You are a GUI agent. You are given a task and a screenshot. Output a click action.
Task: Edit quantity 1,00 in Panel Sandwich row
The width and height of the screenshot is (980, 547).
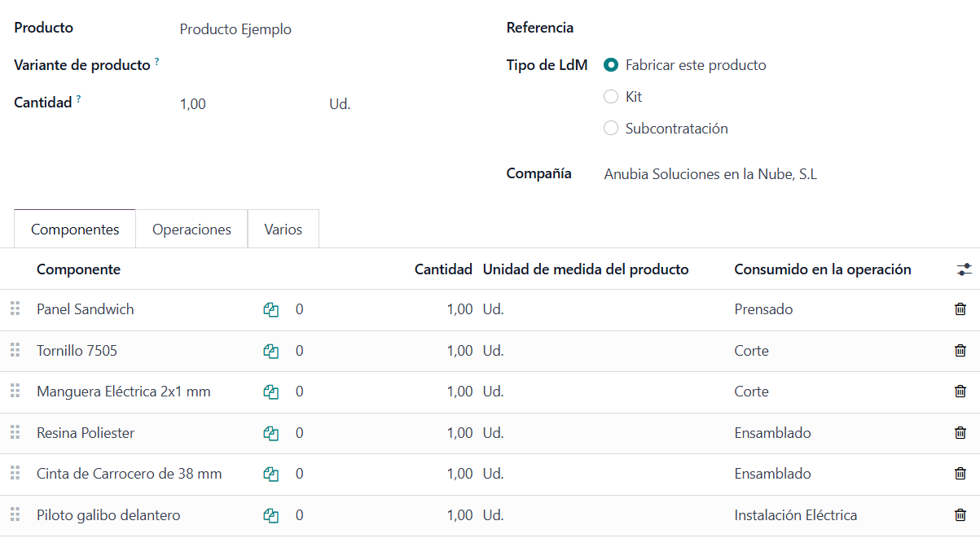(459, 309)
